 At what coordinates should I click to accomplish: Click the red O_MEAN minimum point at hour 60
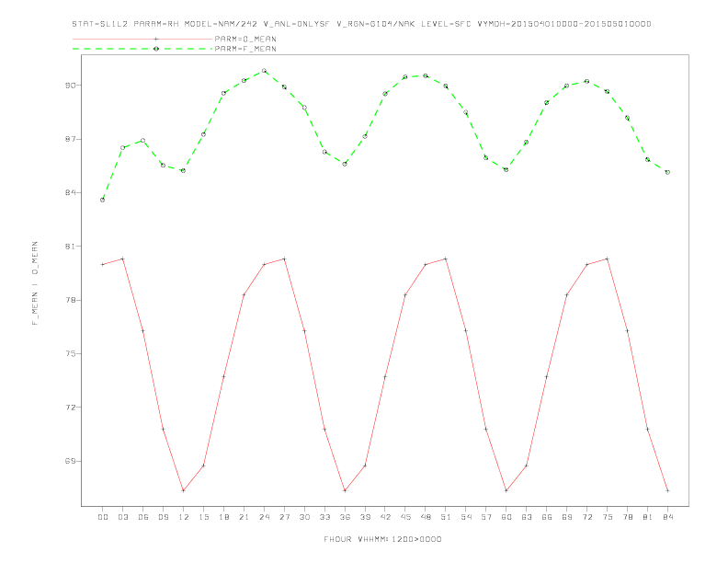tap(506, 490)
